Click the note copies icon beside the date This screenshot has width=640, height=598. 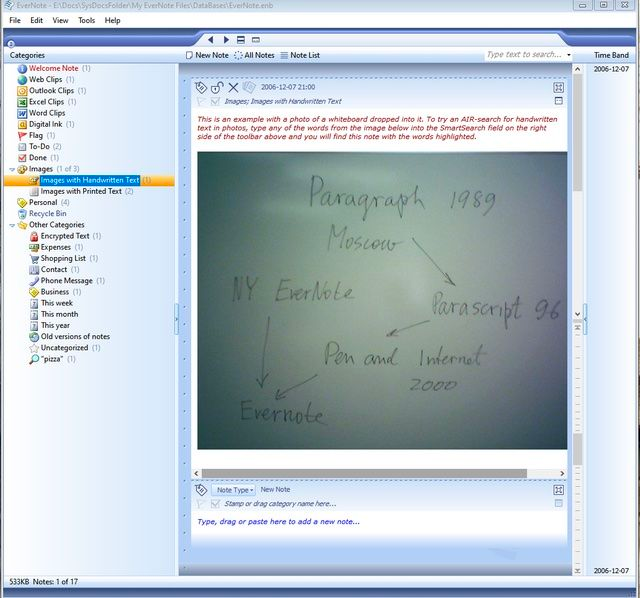pos(249,87)
